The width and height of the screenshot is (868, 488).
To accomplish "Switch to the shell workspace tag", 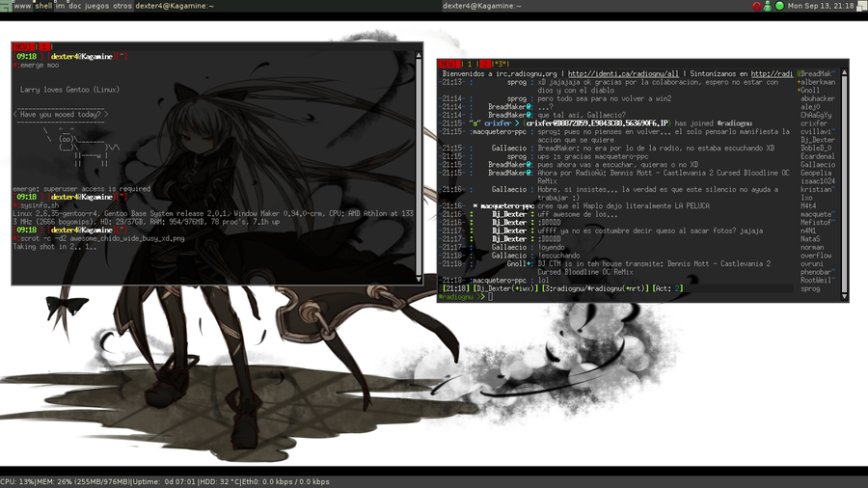I will pyautogui.click(x=43, y=6).
